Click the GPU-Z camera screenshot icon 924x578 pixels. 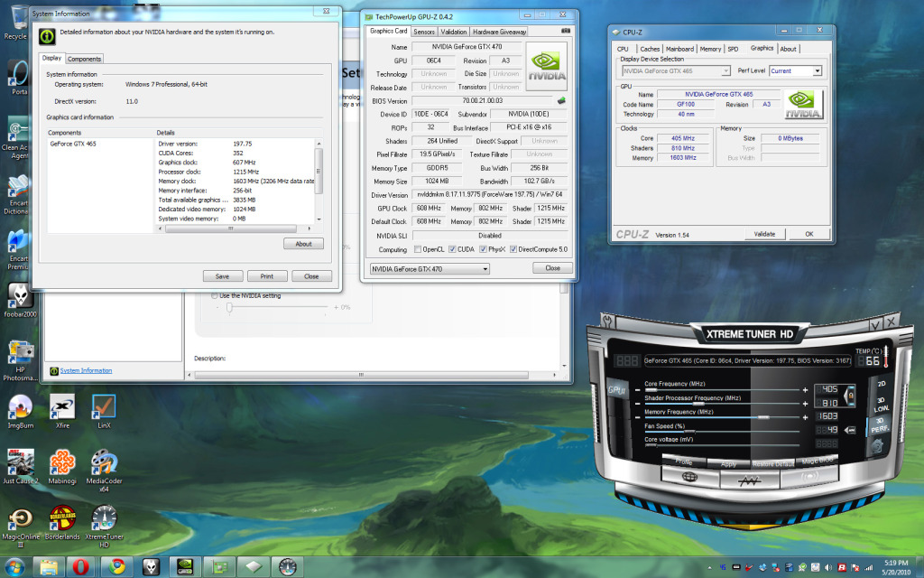566,31
